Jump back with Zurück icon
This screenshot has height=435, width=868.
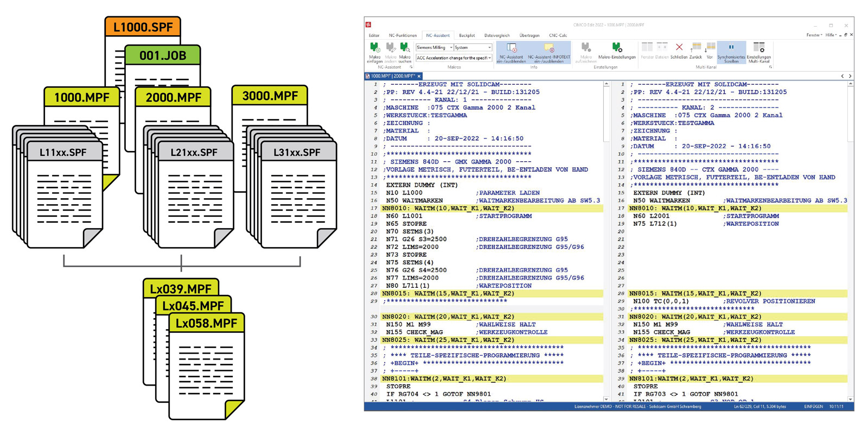click(695, 47)
